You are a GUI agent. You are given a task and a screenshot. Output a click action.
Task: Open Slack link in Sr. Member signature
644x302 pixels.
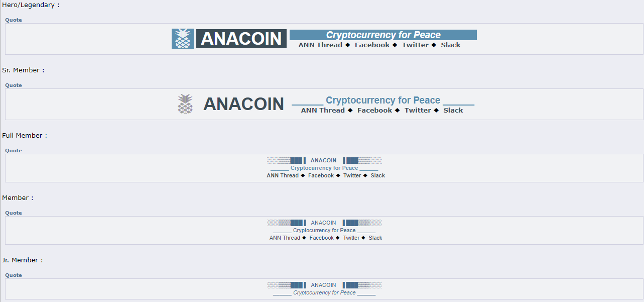(x=453, y=111)
